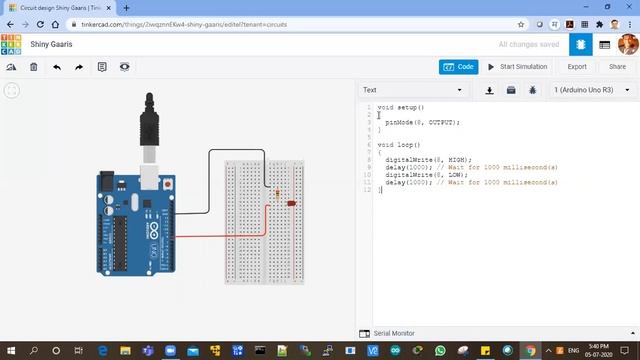The image size is (640, 360).
Task: Toggle the Code panel button
Action: tap(458, 67)
